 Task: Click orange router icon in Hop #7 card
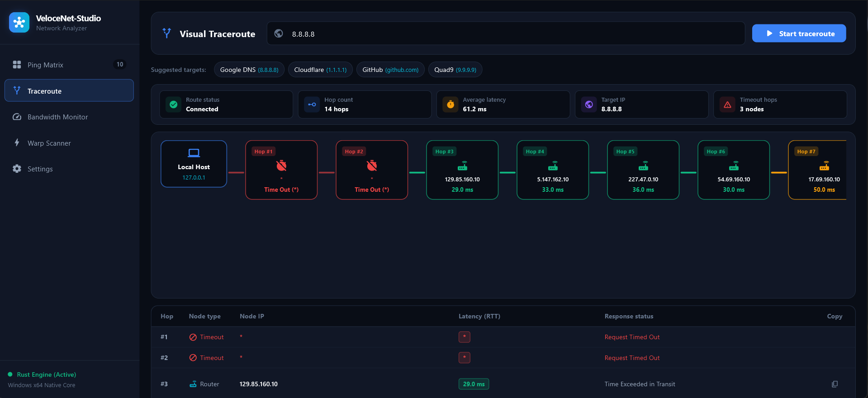(824, 166)
